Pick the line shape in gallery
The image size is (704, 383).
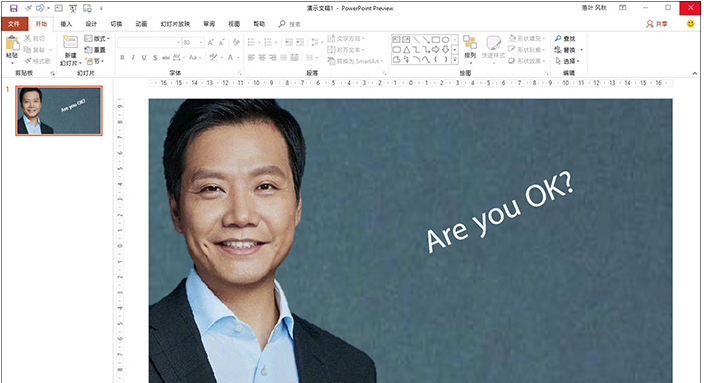pos(416,40)
